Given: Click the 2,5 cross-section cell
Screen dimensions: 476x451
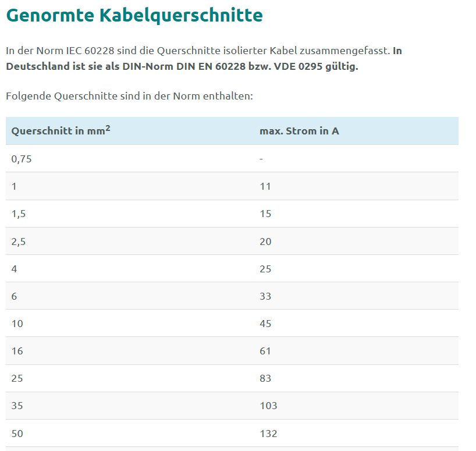Looking at the screenshot, I should point(19,242).
